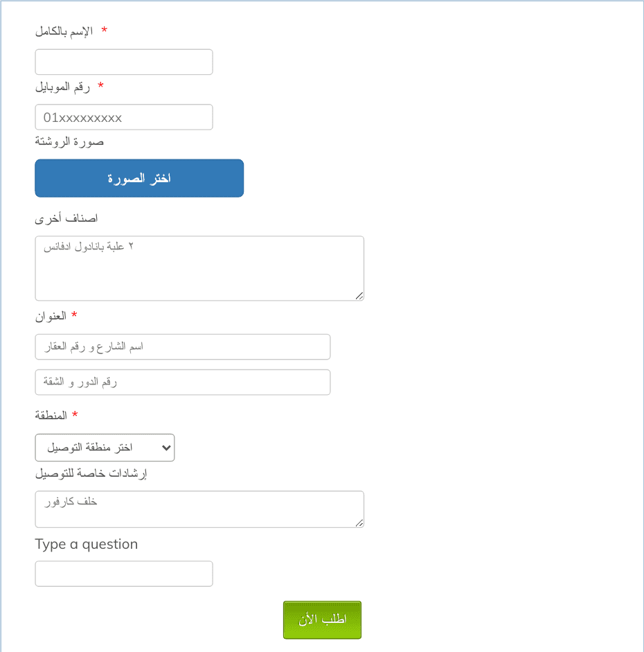The width and height of the screenshot is (644, 652).
Task: Click the Type a question label
Action: (x=87, y=545)
